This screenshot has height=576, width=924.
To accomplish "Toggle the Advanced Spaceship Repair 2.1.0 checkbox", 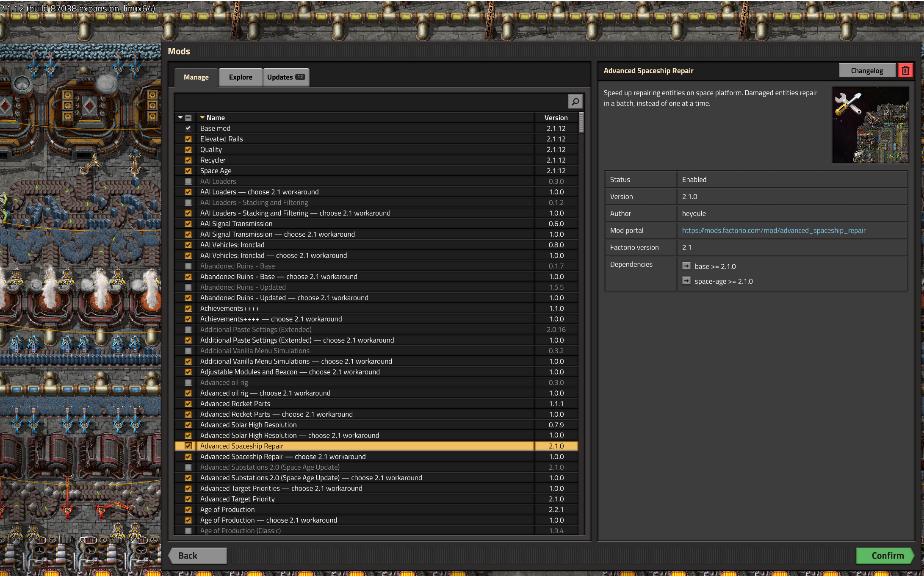I will 188,446.
